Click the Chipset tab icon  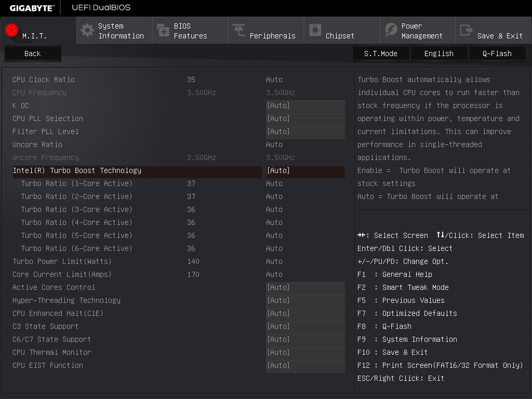click(x=315, y=30)
